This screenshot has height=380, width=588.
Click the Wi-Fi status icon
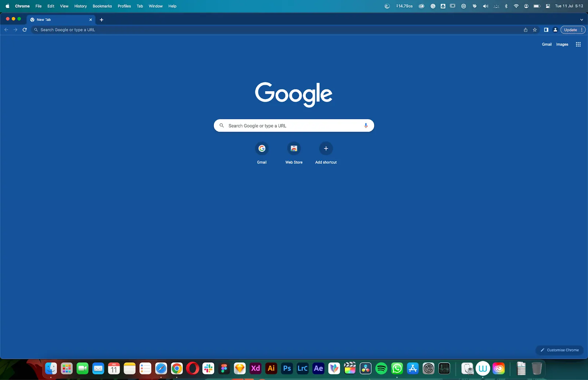[516, 6]
